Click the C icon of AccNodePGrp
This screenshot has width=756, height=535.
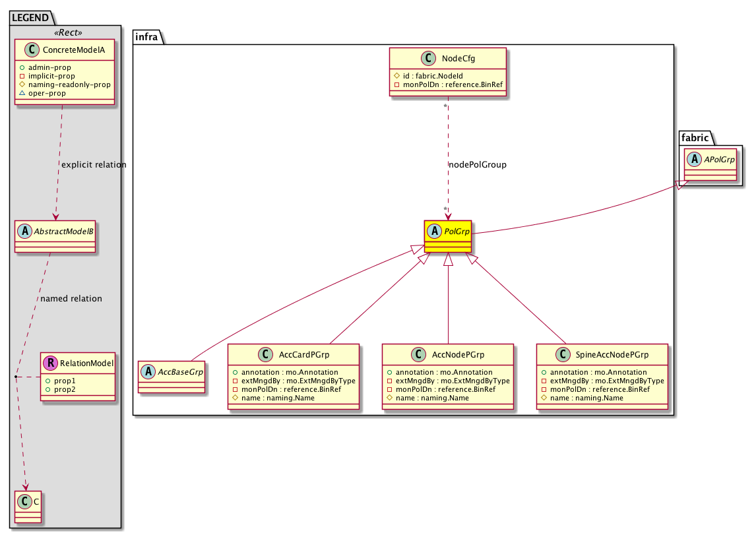(418, 354)
